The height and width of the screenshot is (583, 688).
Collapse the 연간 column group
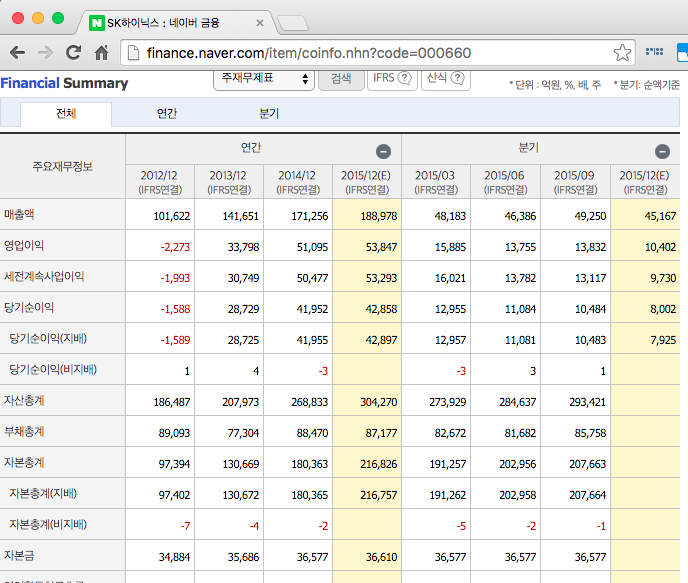tap(383, 151)
